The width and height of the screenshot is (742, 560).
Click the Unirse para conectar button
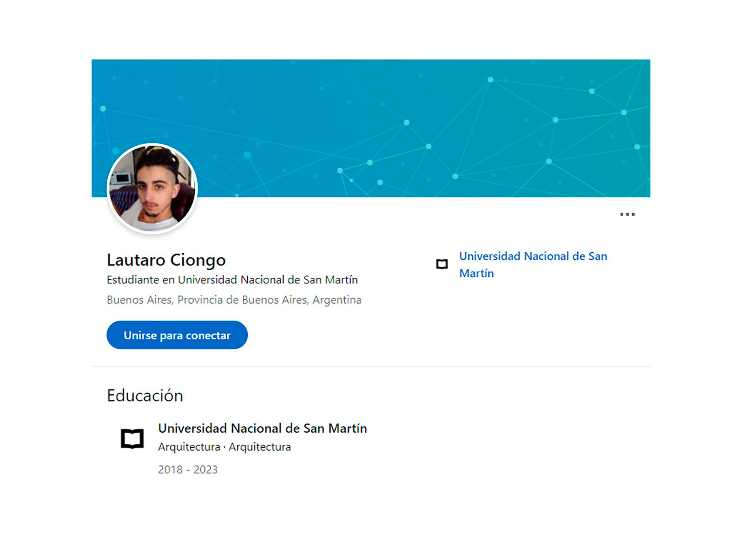(177, 335)
